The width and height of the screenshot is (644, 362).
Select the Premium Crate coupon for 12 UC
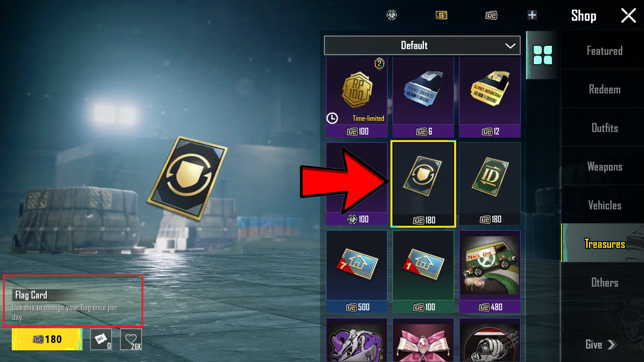coord(490,97)
